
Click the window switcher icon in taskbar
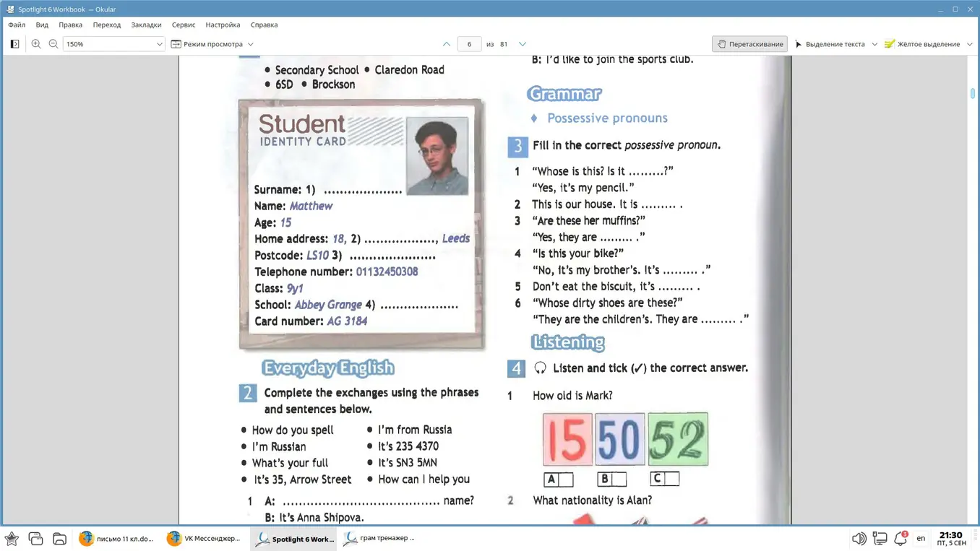[x=35, y=538]
